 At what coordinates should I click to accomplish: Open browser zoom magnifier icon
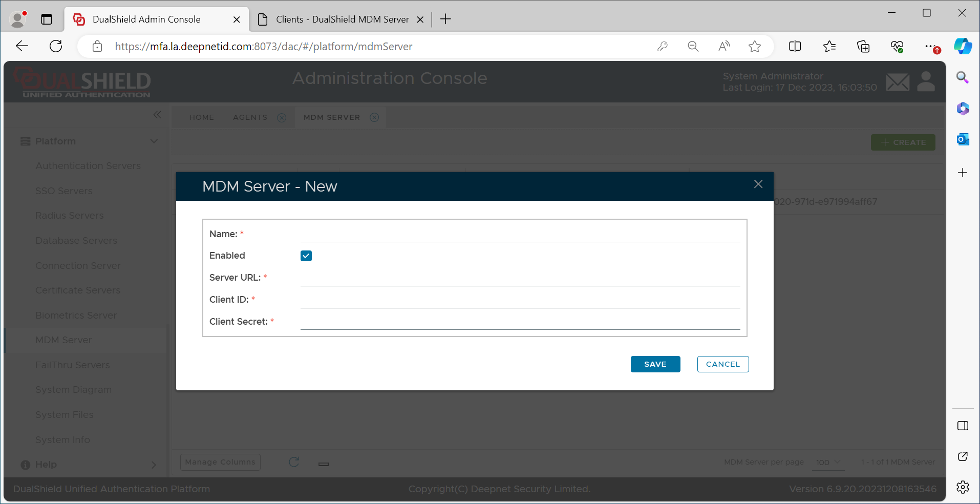(693, 47)
